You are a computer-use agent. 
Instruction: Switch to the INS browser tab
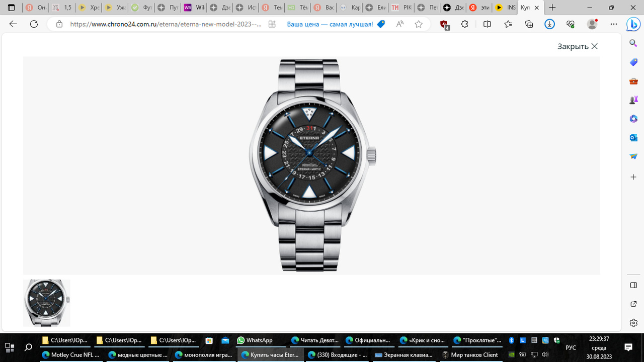pyautogui.click(x=505, y=8)
